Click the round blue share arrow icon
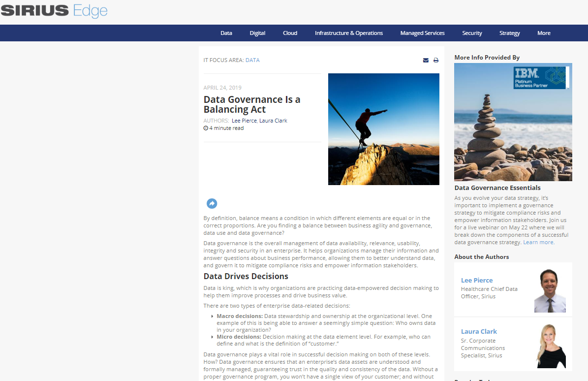The image size is (588, 381). click(x=212, y=203)
